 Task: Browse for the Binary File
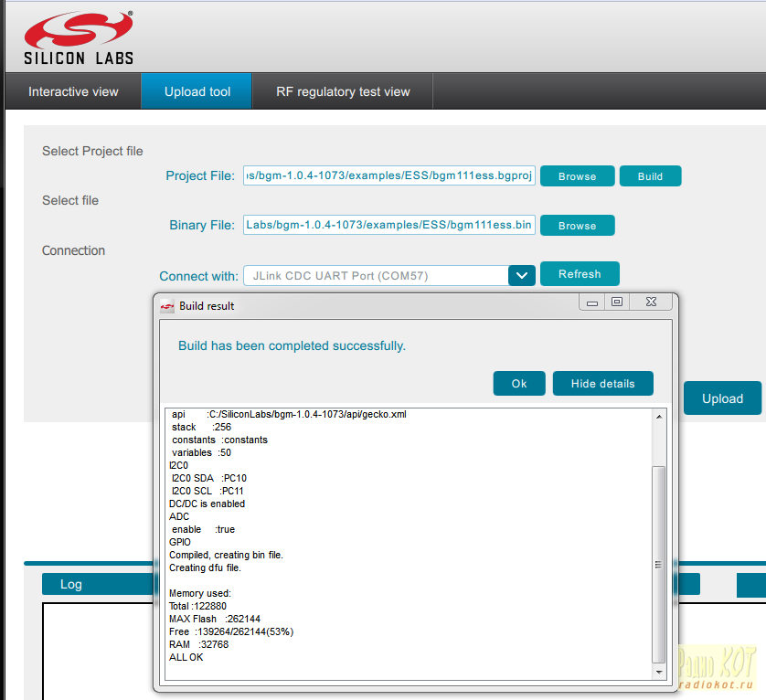click(x=577, y=226)
